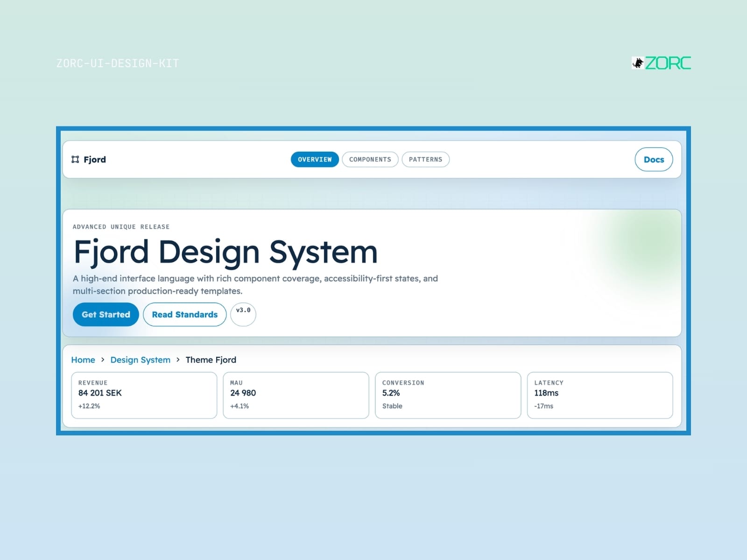This screenshot has height=560, width=747.
Task: Open the Patterns tab
Action: pyautogui.click(x=425, y=160)
